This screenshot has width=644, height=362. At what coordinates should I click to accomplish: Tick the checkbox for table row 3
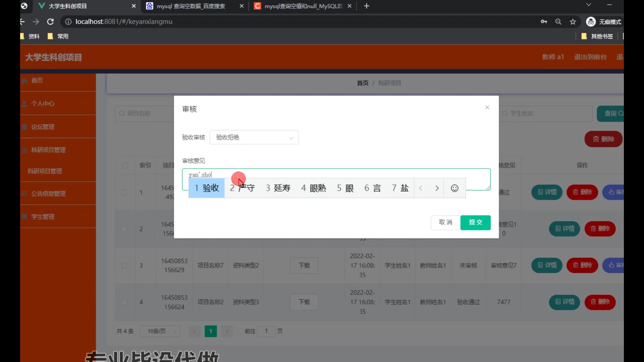click(x=124, y=266)
